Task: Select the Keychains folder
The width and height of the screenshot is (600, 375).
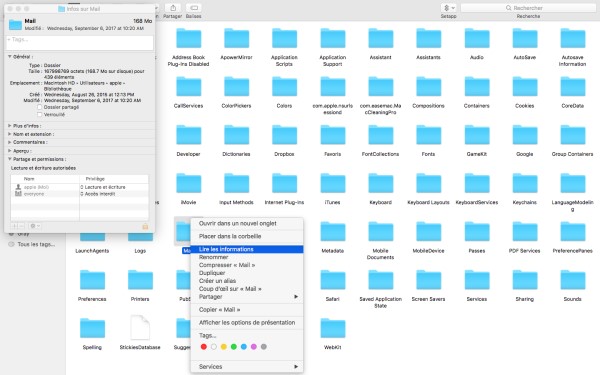Action: (x=525, y=183)
